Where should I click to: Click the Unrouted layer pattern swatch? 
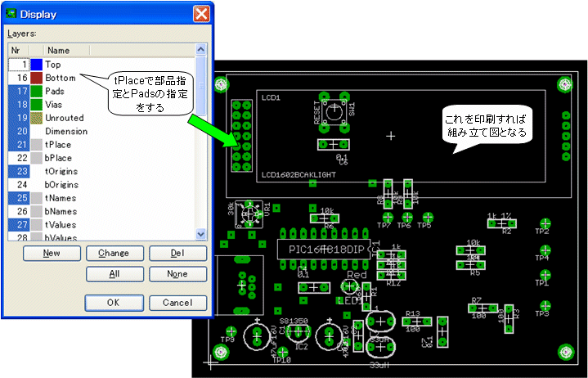pos(36,118)
